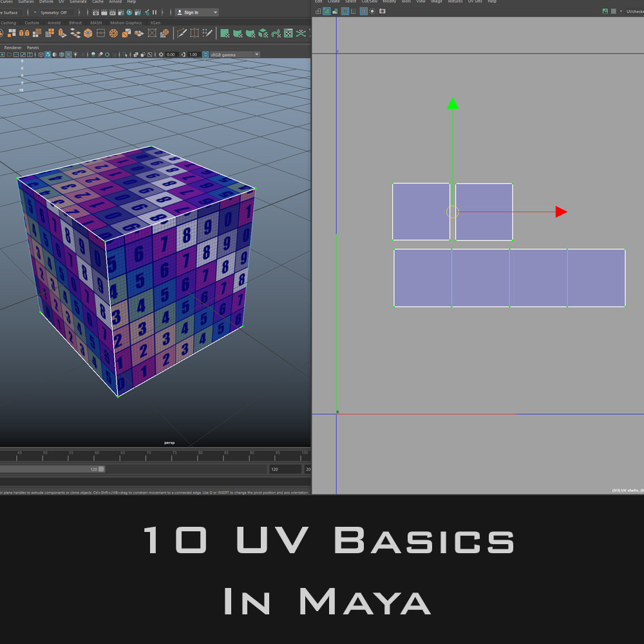Image resolution: width=644 pixels, height=644 pixels.
Task: Click the green V-axis manipulator arrow
Action: 453,104
